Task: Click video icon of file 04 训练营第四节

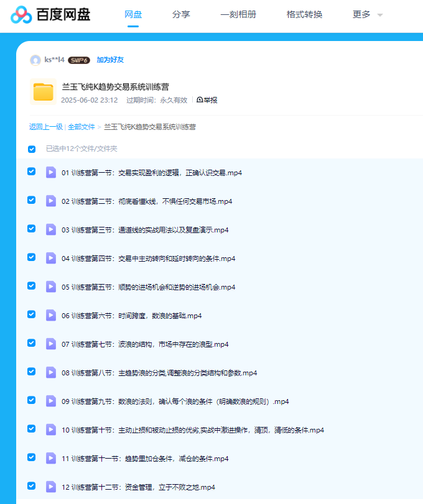Action: click(x=51, y=258)
